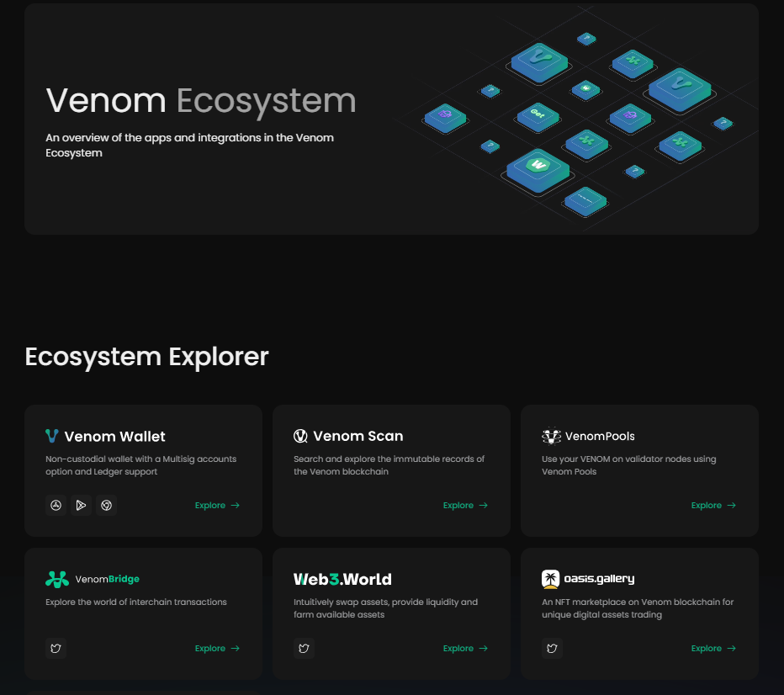Screen dimensions: 784x695
Task: Click Explore on the VenomBridge card
Action: [x=217, y=648]
